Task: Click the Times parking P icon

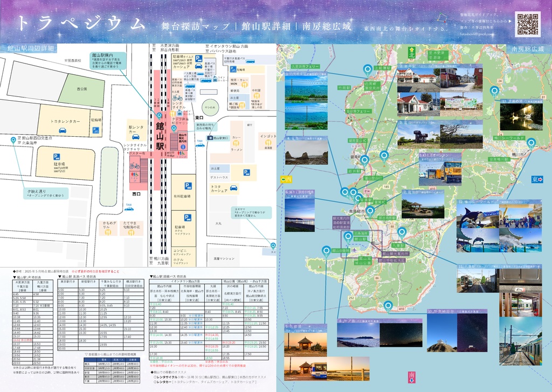Action: 198,59
